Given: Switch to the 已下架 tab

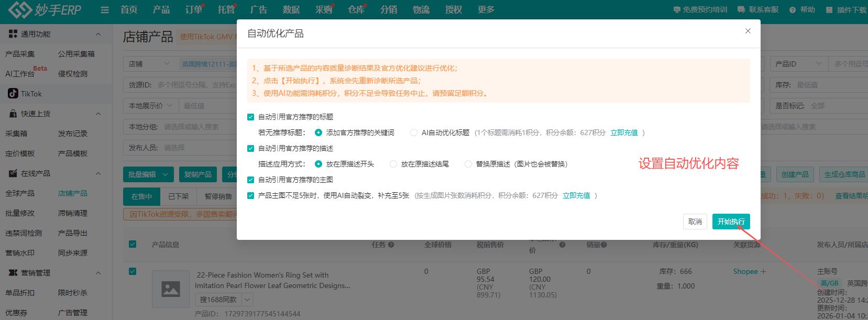Looking at the screenshot, I should click(178, 196).
